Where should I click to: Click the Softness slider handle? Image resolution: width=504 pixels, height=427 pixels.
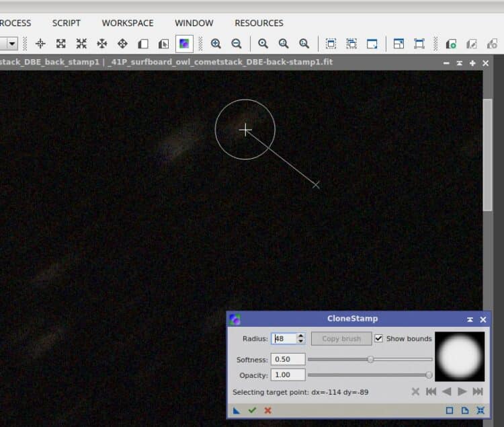pyautogui.click(x=370, y=359)
